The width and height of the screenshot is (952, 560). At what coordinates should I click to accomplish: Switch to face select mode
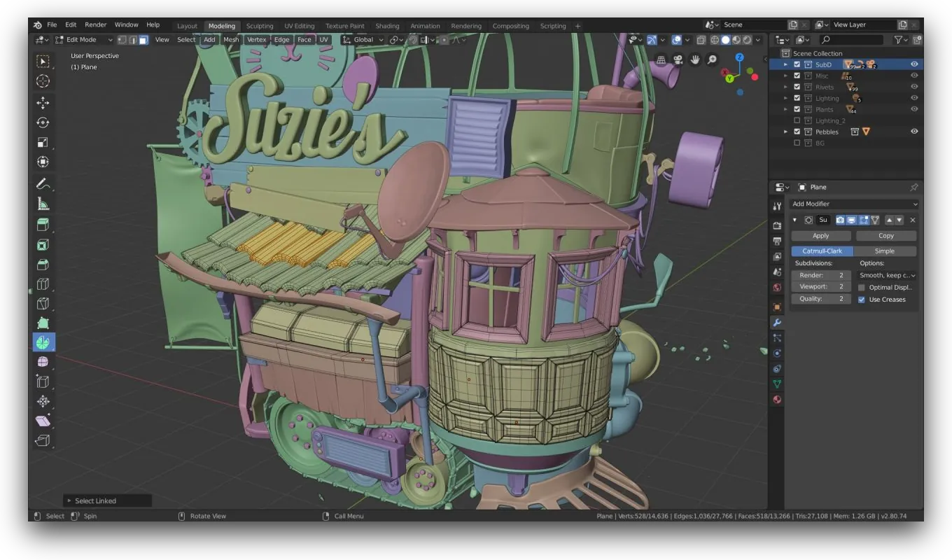(143, 40)
